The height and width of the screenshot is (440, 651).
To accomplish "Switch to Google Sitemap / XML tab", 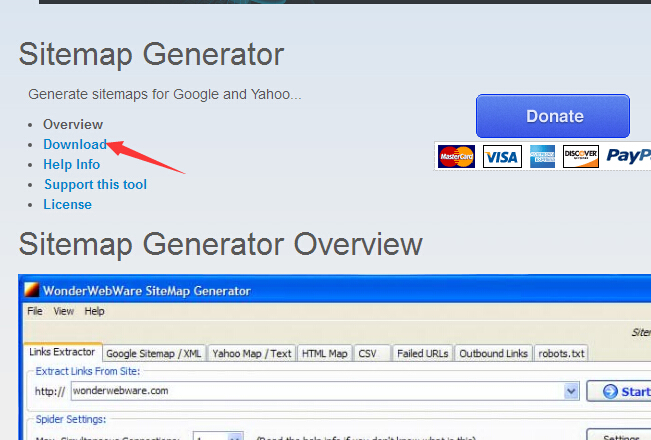I will (154, 354).
